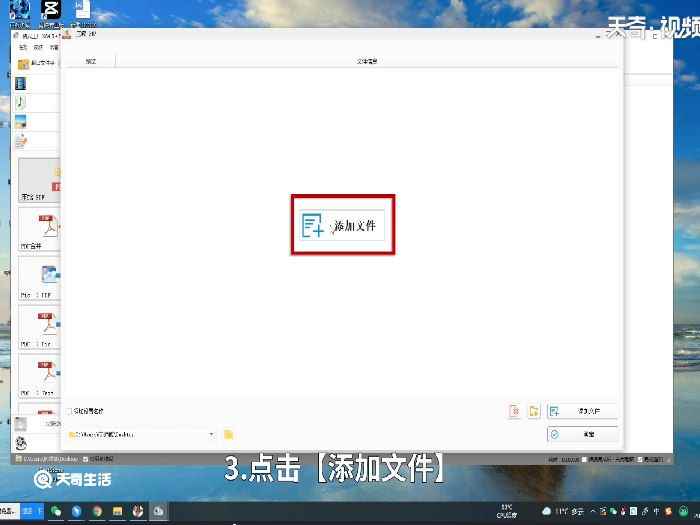Click the weather cloud tray icon
This screenshot has height=525, width=700.
(x=546, y=511)
